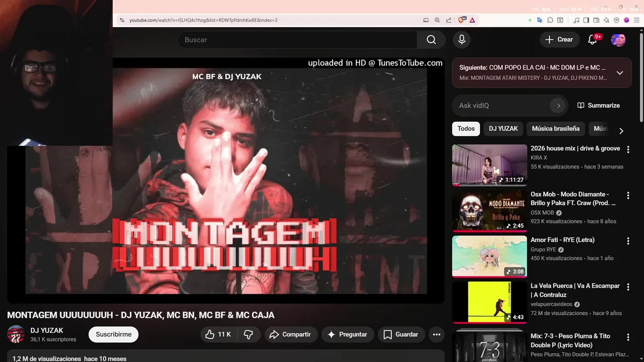
Task: Expand the Siguiente queue playlist chevron
Action: 620,73
